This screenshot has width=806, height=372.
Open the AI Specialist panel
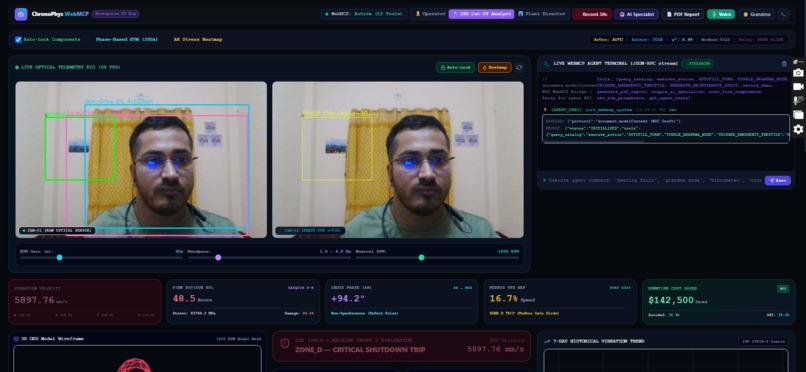pyautogui.click(x=636, y=14)
